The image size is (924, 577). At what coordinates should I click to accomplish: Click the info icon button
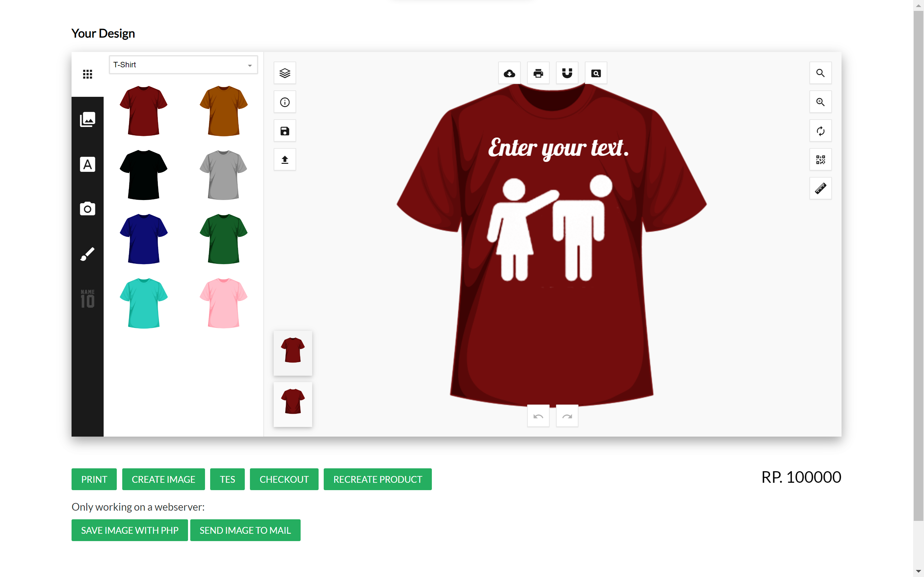285,102
